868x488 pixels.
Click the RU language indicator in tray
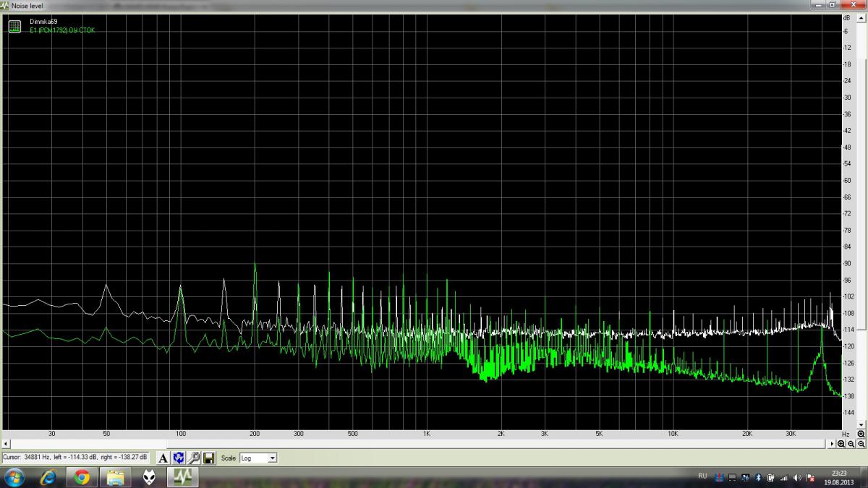[702, 477]
